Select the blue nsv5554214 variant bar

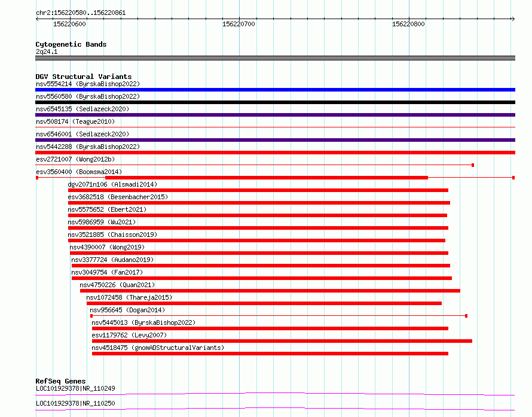[x=275, y=90]
